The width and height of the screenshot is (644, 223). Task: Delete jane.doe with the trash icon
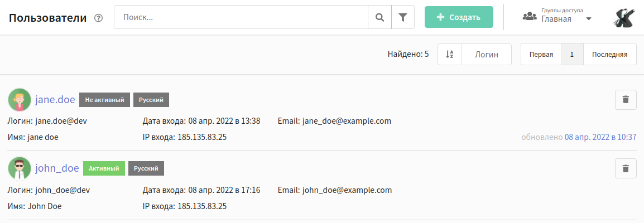point(626,100)
